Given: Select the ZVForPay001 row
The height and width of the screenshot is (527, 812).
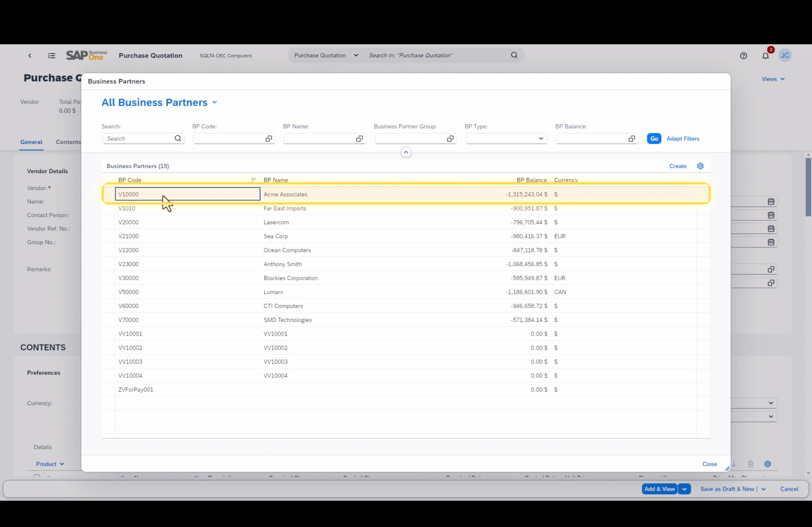Looking at the screenshot, I should point(406,389).
